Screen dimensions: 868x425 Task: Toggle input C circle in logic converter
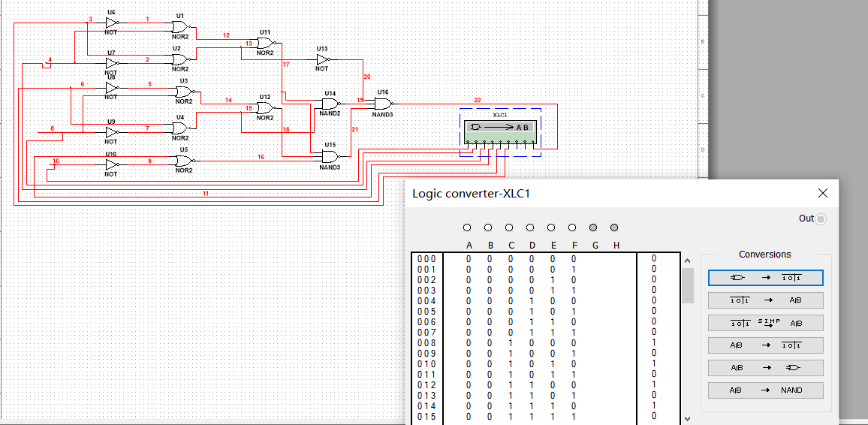pyautogui.click(x=509, y=228)
